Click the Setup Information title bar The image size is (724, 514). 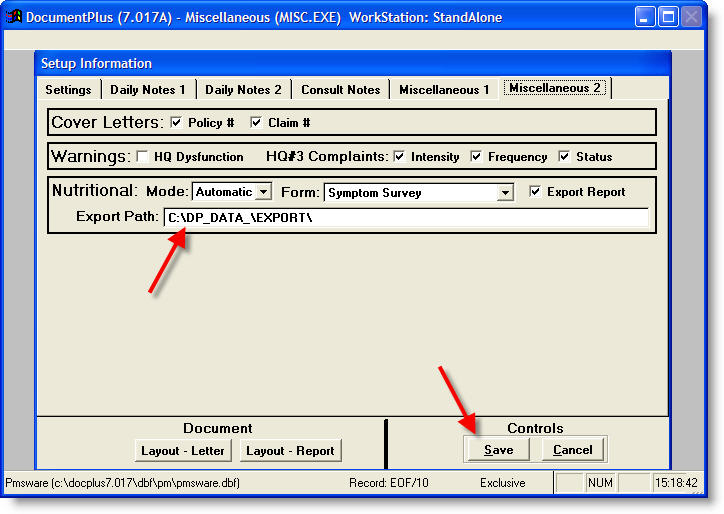353,63
